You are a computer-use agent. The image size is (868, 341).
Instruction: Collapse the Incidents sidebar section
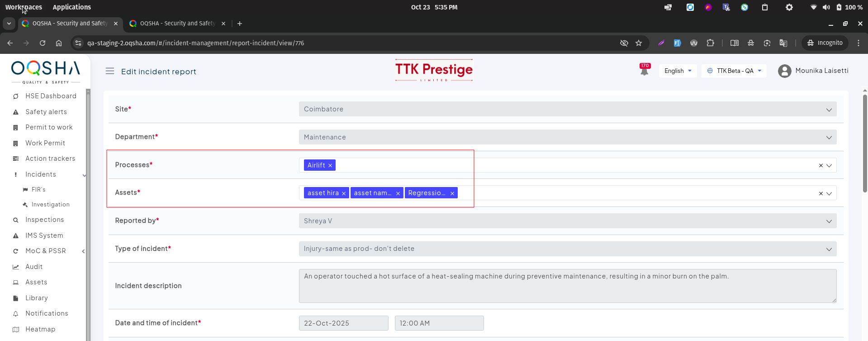click(x=84, y=175)
